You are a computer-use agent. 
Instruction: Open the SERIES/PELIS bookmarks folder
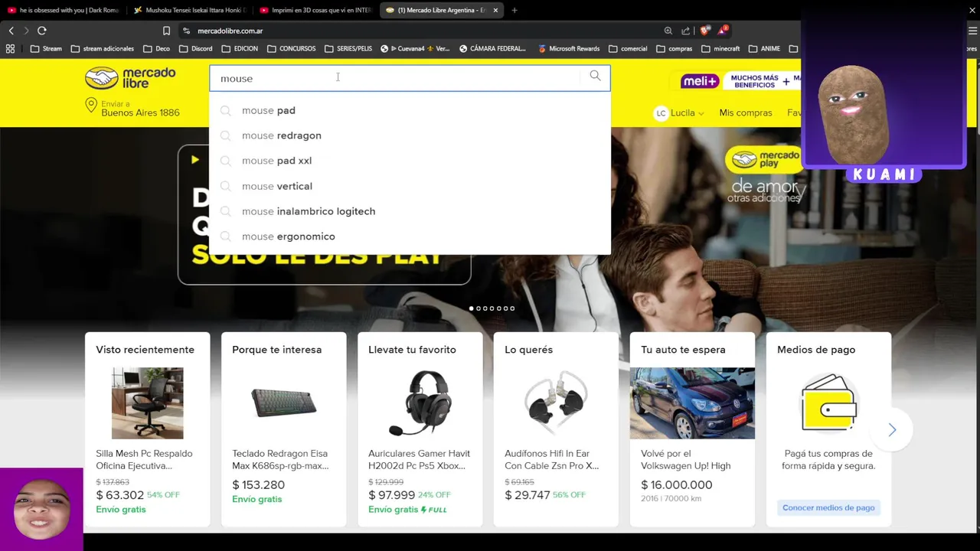click(348, 48)
